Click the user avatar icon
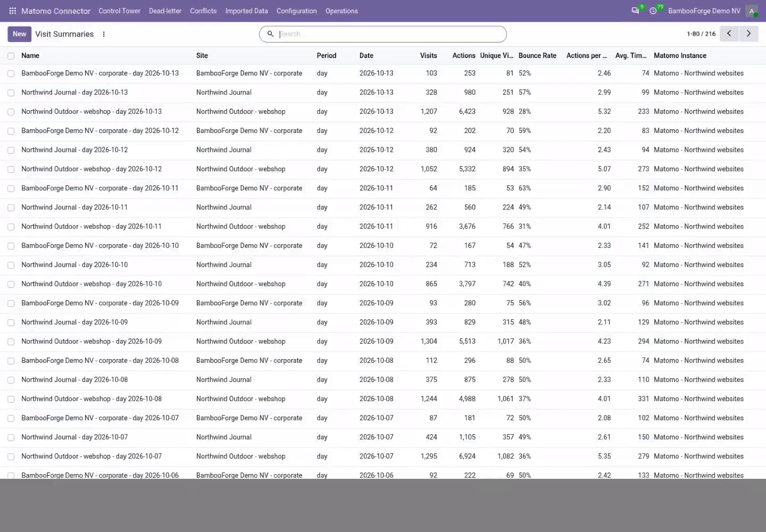This screenshot has height=532, width=766. (752, 11)
